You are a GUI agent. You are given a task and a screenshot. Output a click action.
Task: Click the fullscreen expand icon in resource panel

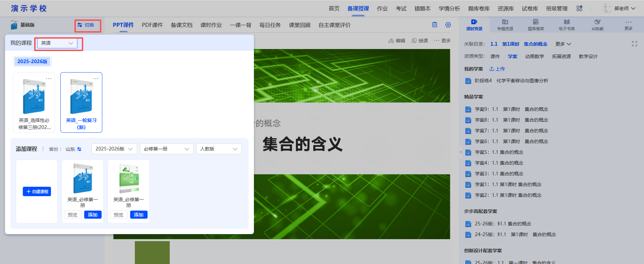coord(635,44)
